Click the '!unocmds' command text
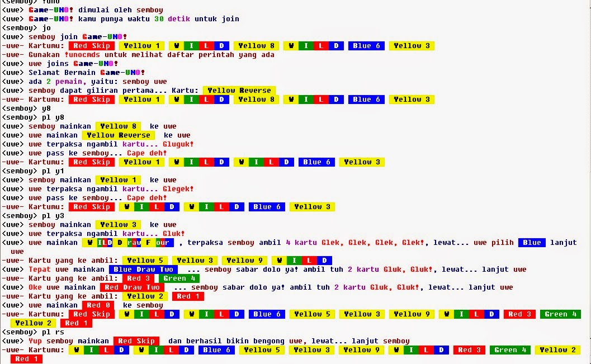The image size is (591, 364). pos(82,55)
